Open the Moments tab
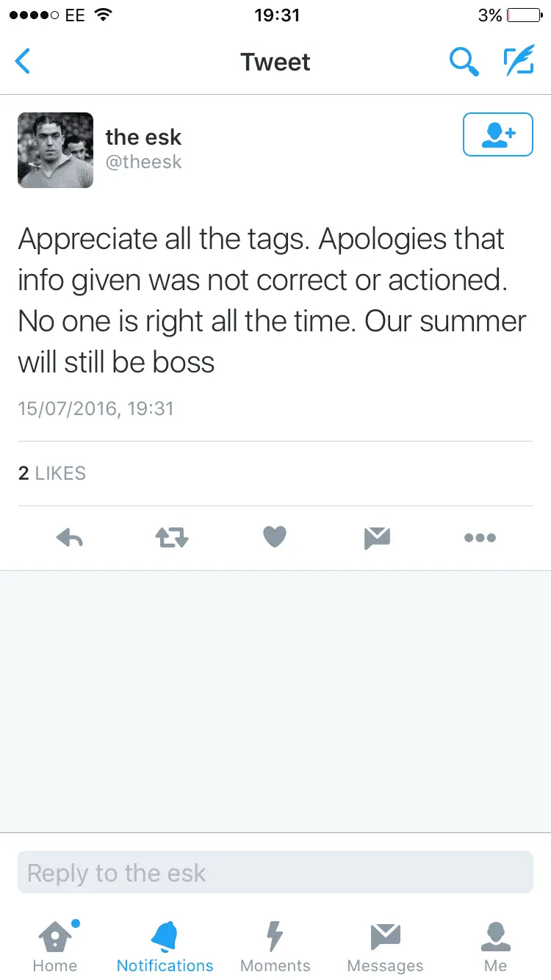Viewport: 551px width, 980px height. click(x=275, y=946)
